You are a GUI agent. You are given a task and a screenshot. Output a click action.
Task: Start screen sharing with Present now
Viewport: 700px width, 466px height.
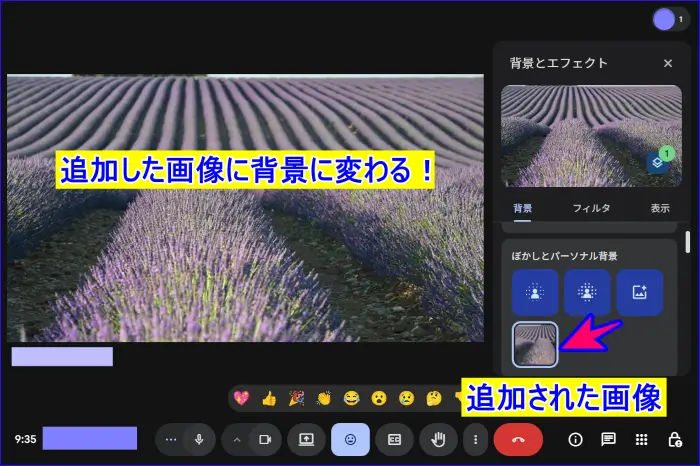point(306,440)
